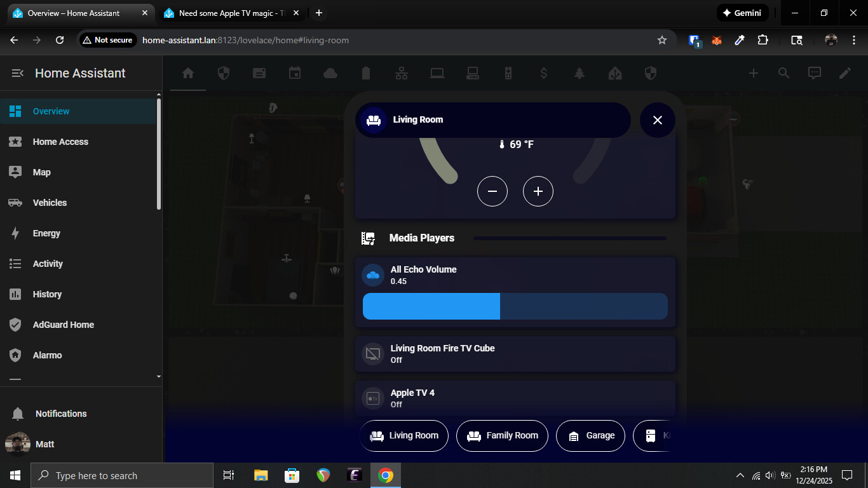The width and height of the screenshot is (868, 488).
Task: Click the Windows taskbar search box
Action: pyautogui.click(x=122, y=475)
